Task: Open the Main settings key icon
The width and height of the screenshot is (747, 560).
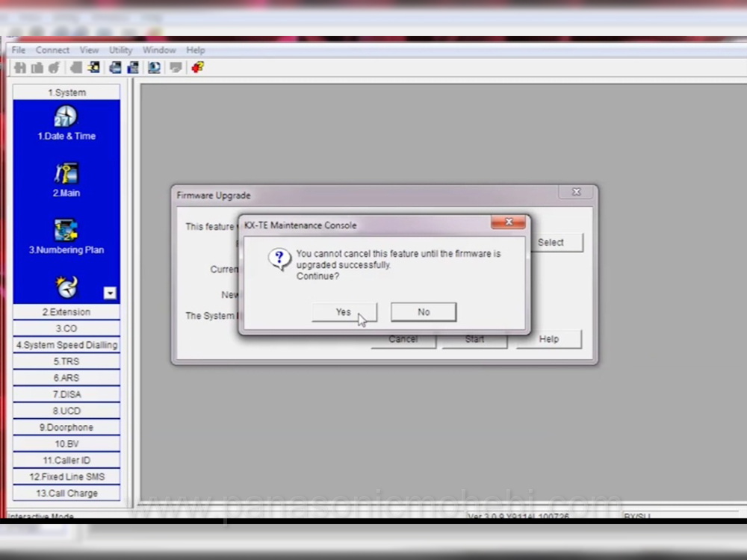Action: (x=66, y=174)
